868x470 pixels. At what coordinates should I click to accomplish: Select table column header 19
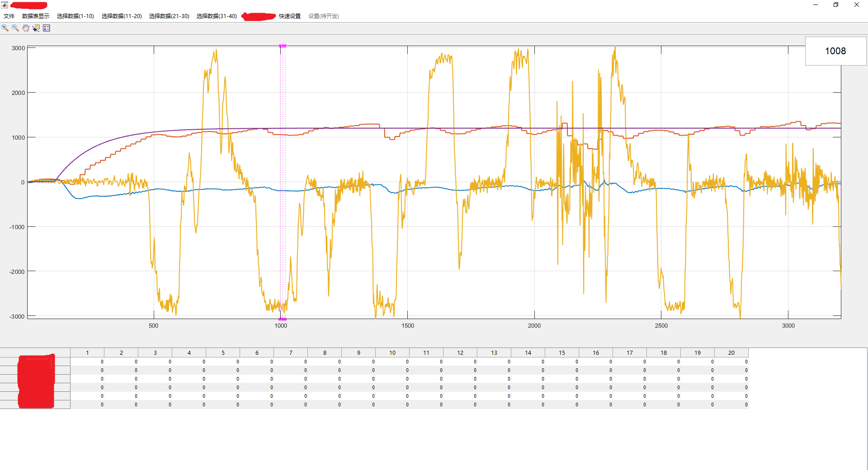click(698, 352)
